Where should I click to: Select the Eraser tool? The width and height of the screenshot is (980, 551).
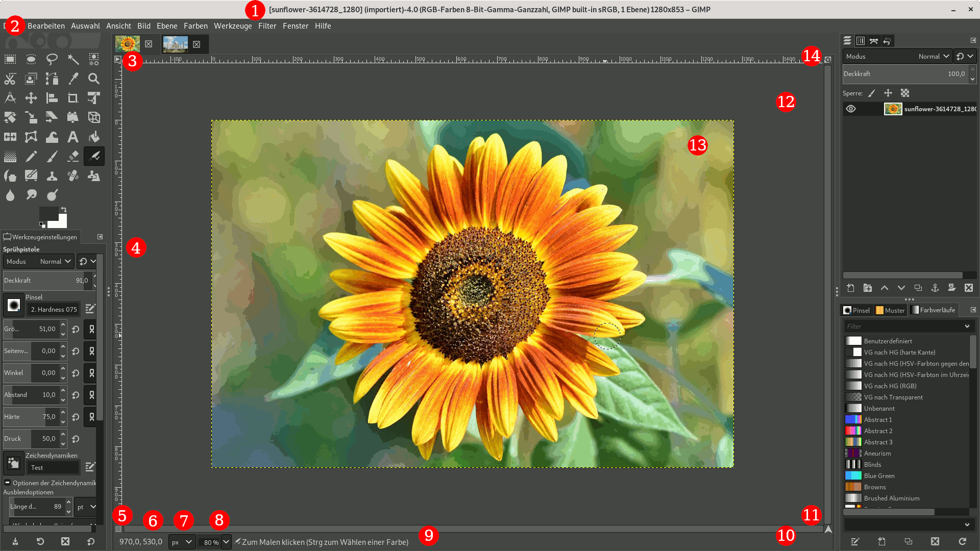(x=73, y=157)
